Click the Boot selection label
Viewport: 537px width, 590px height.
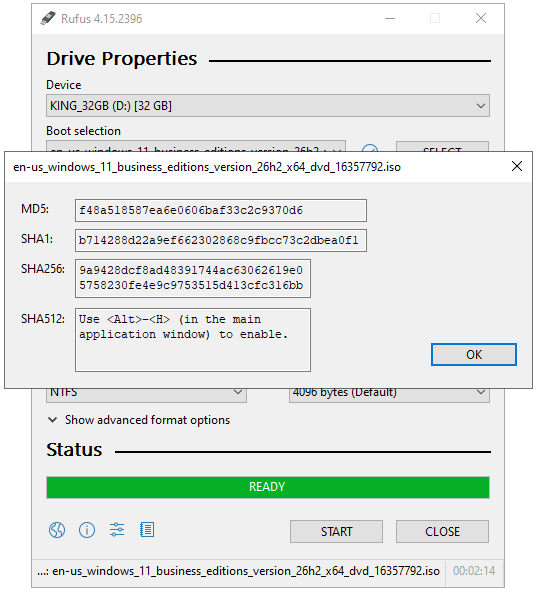(84, 131)
